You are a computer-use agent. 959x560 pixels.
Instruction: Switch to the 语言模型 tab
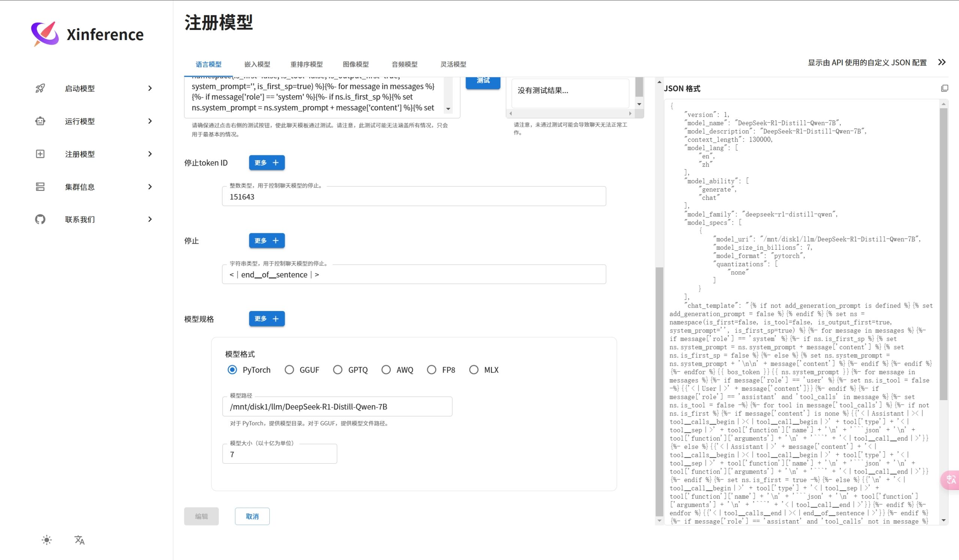[x=209, y=64]
